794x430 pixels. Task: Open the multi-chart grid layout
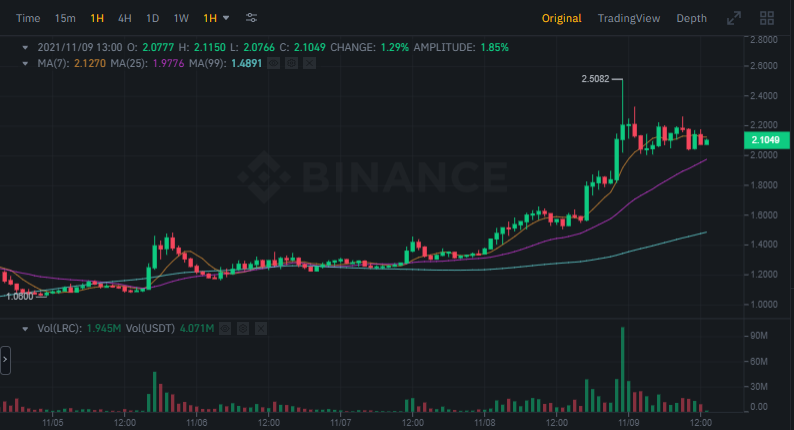click(767, 18)
